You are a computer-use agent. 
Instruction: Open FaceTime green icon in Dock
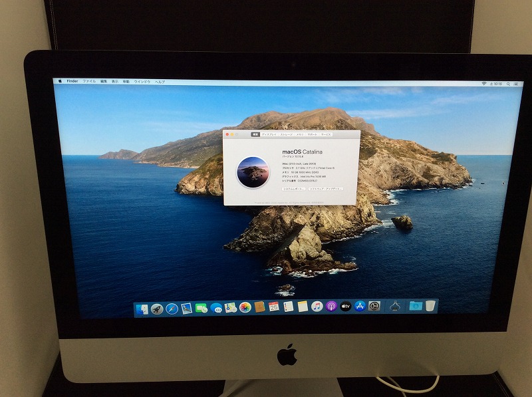coord(201,309)
